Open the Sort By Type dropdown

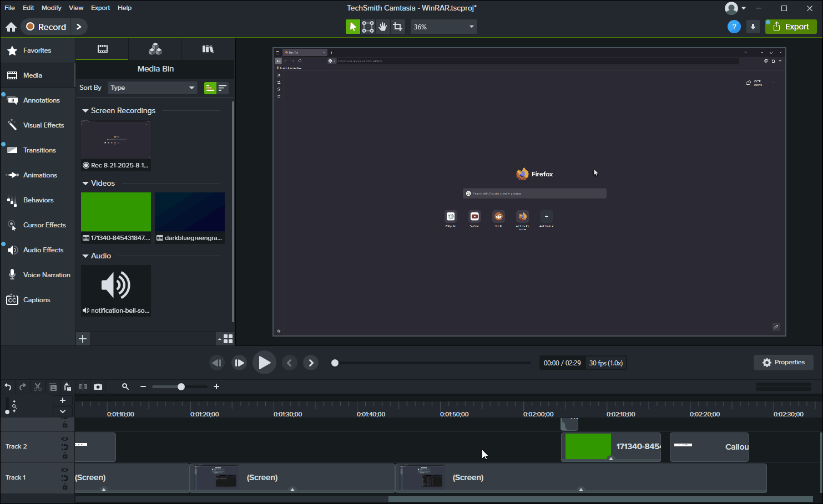152,88
